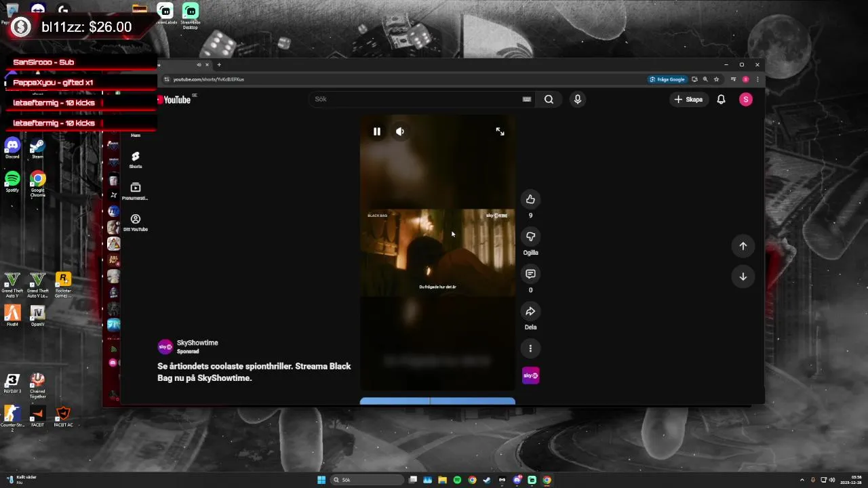Click the Chrome address bar URL
This screenshot has height=488, width=868.
208,79
